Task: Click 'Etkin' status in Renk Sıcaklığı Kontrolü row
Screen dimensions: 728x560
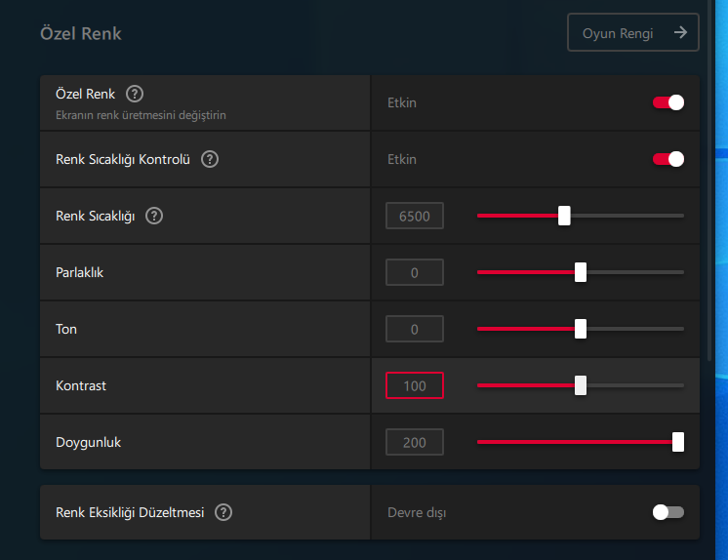Action: 402,159
